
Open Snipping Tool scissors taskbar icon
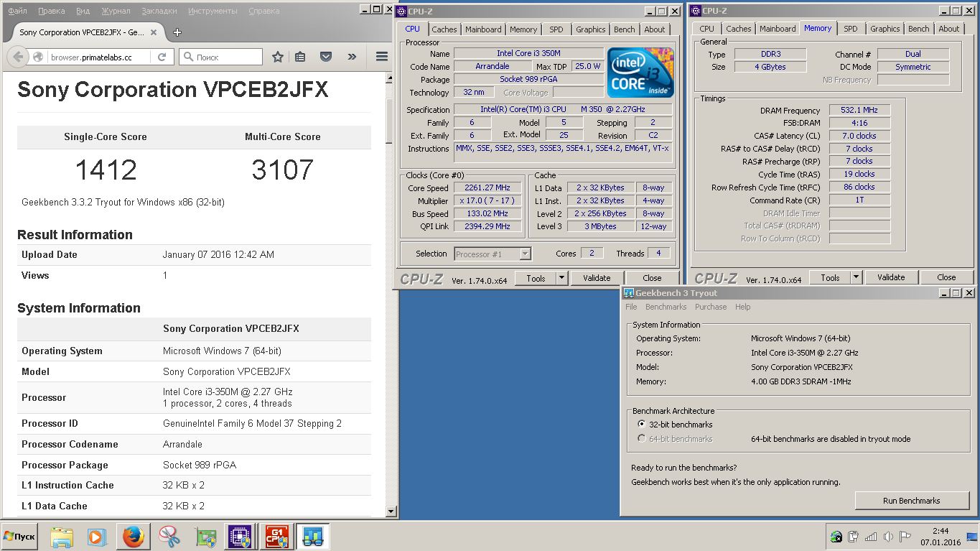coord(169,537)
